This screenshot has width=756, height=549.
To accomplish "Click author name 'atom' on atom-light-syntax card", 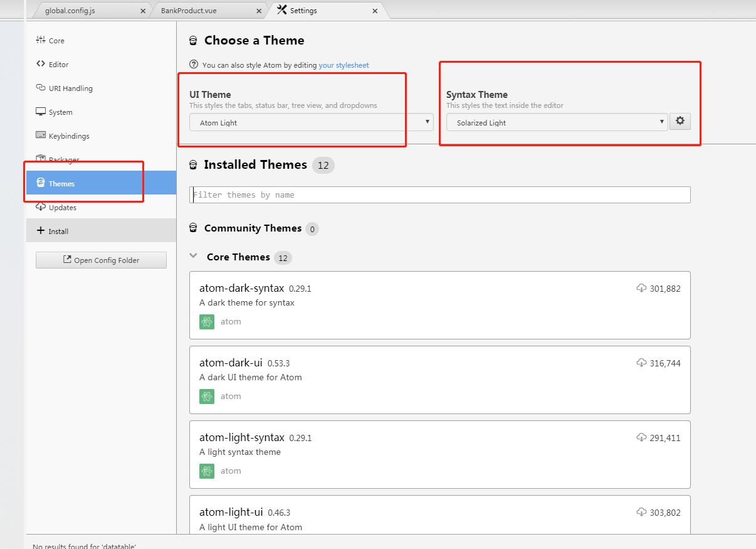I will [x=231, y=471].
